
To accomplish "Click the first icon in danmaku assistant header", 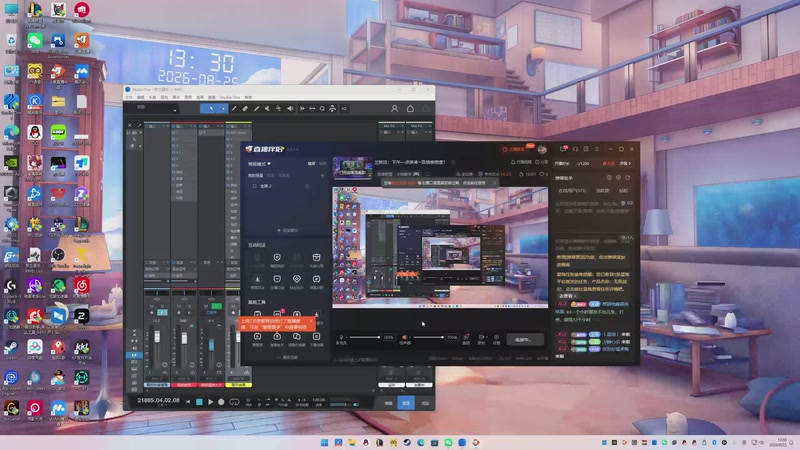I will (609, 178).
